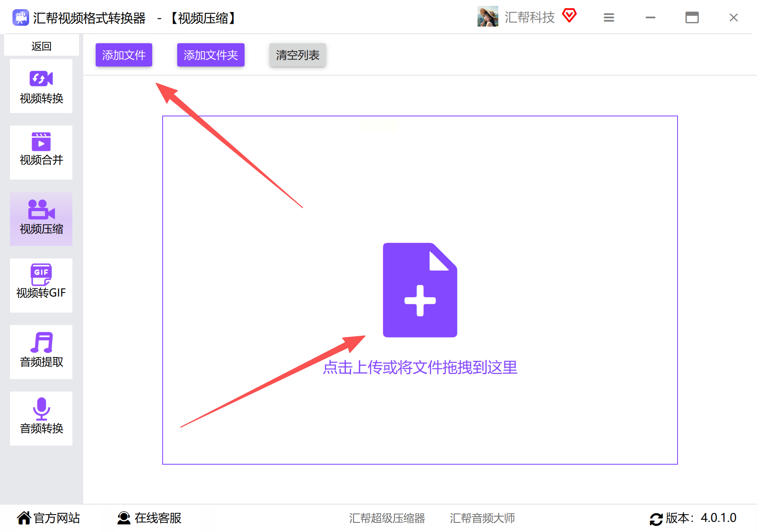This screenshot has width=757, height=532.
Task: Open the 汇帮超级压缩器 link
Action: (x=387, y=518)
